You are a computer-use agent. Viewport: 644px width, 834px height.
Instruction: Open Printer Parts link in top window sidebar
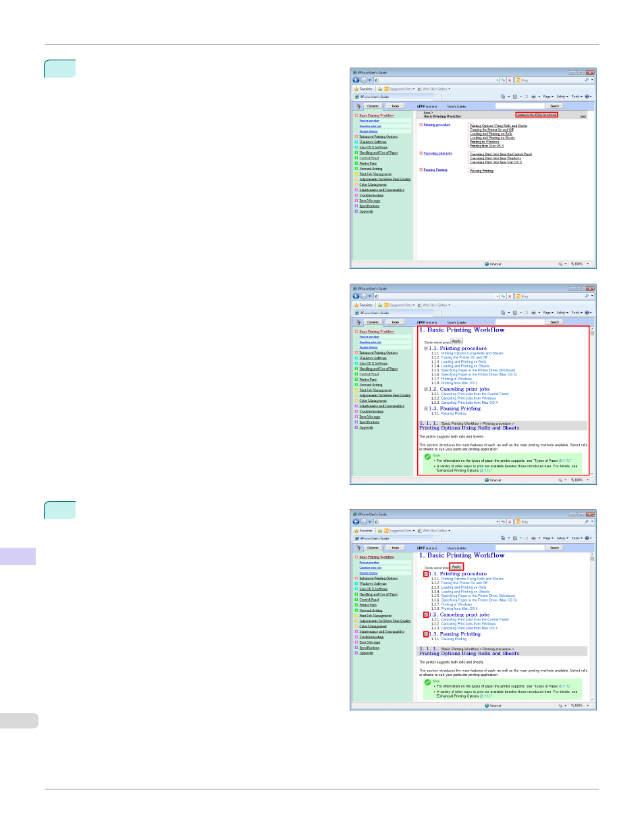[368, 163]
